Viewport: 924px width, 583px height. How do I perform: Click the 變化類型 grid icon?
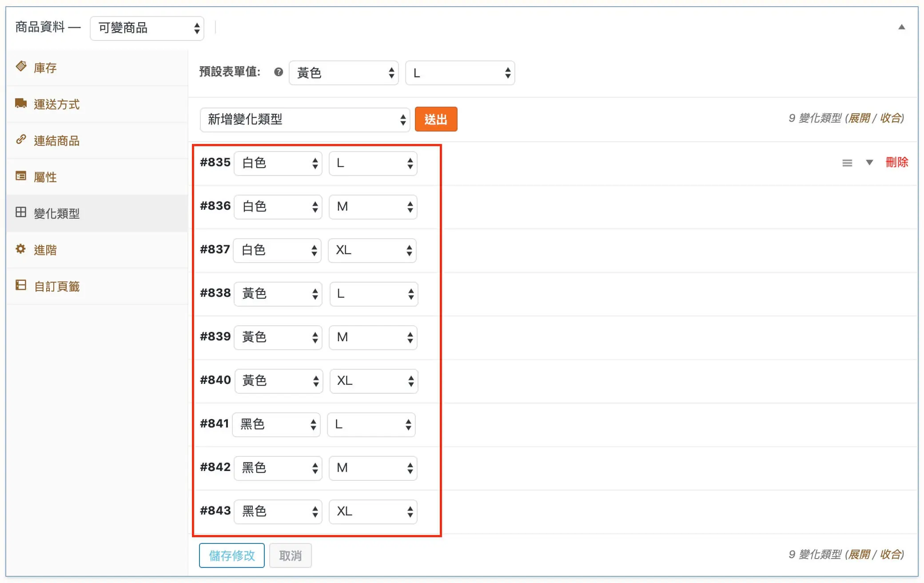tap(21, 212)
